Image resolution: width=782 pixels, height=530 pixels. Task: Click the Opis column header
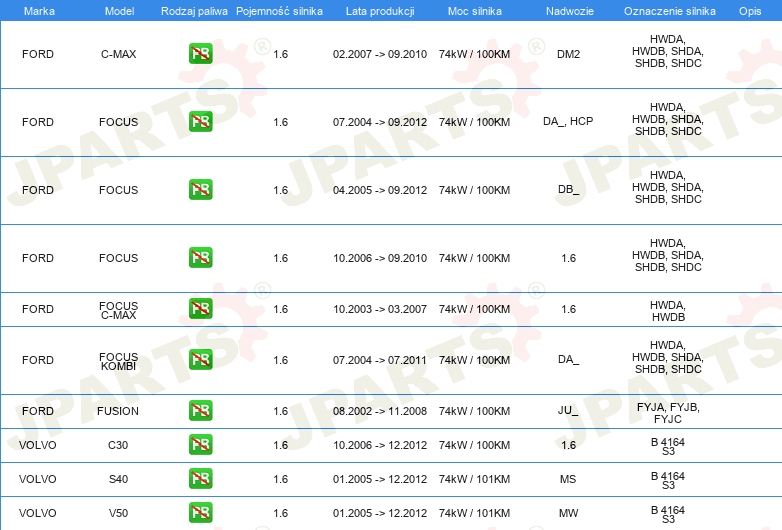[750, 11]
